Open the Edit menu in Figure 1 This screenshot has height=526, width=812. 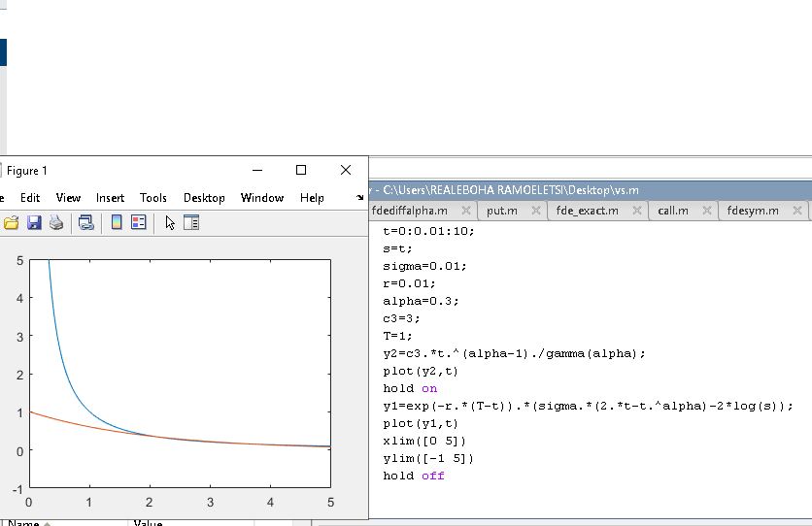[x=30, y=198]
